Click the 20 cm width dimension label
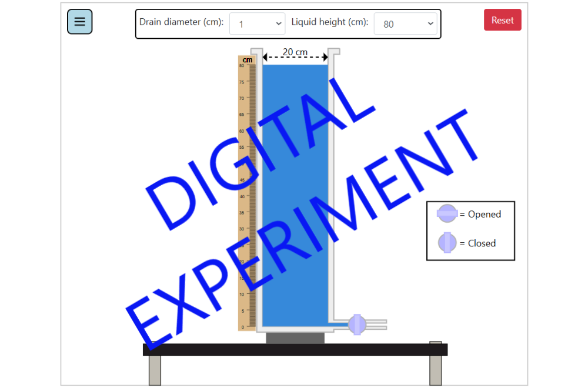The image size is (588, 388). [295, 52]
